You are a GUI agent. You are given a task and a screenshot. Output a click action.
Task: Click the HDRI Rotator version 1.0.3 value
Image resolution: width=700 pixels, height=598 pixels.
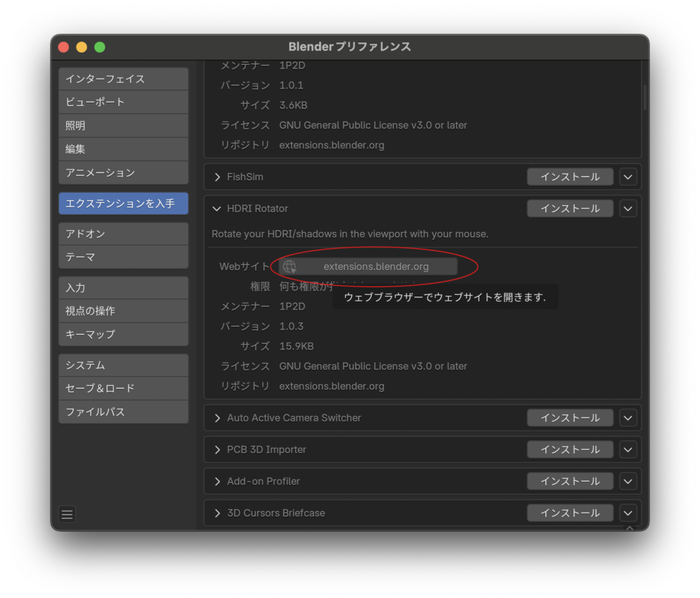pos(291,327)
